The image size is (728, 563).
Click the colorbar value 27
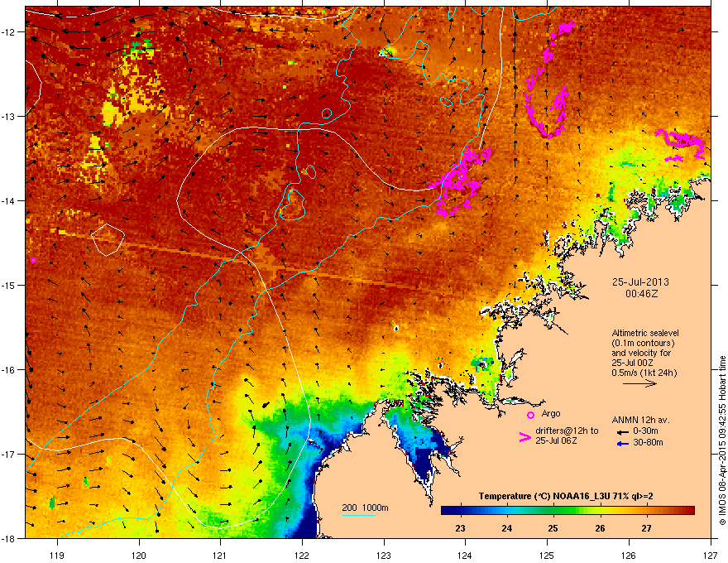(x=647, y=528)
